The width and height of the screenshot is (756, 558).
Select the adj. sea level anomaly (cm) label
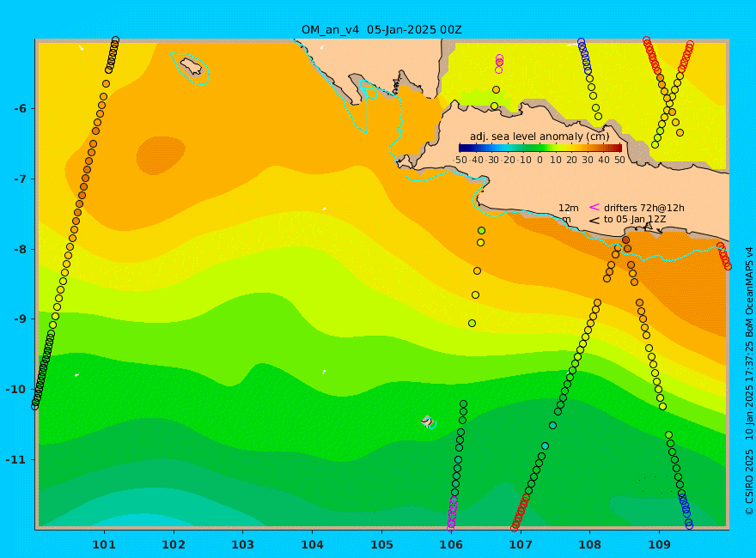540,136
